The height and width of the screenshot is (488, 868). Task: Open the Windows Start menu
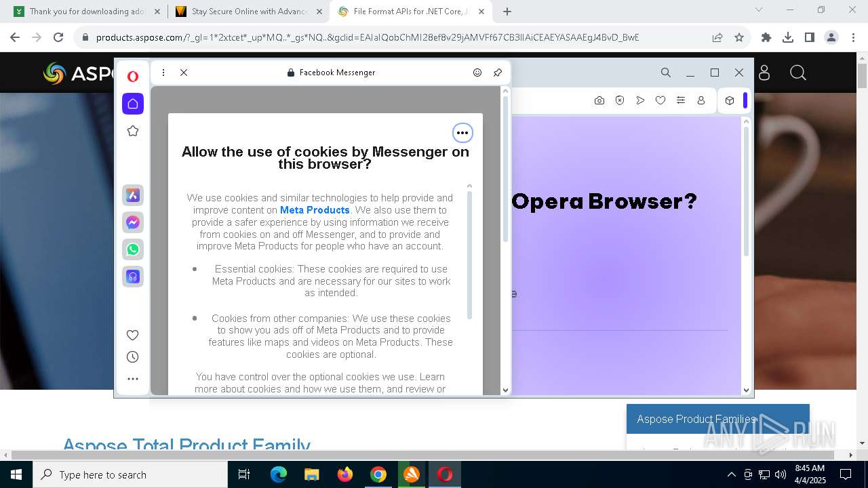coord(16,474)
